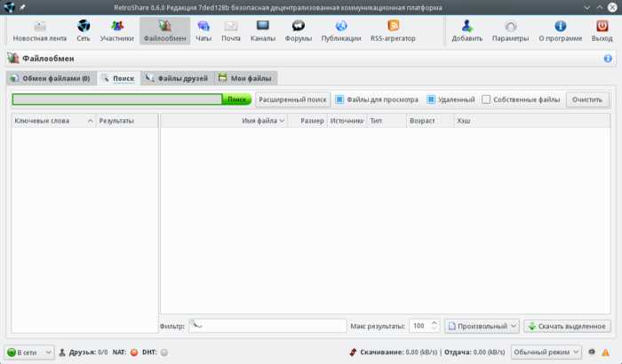Click the Фильтр filter input field
The height and width of the screenshot is (364, 622).
click(267, 326)
